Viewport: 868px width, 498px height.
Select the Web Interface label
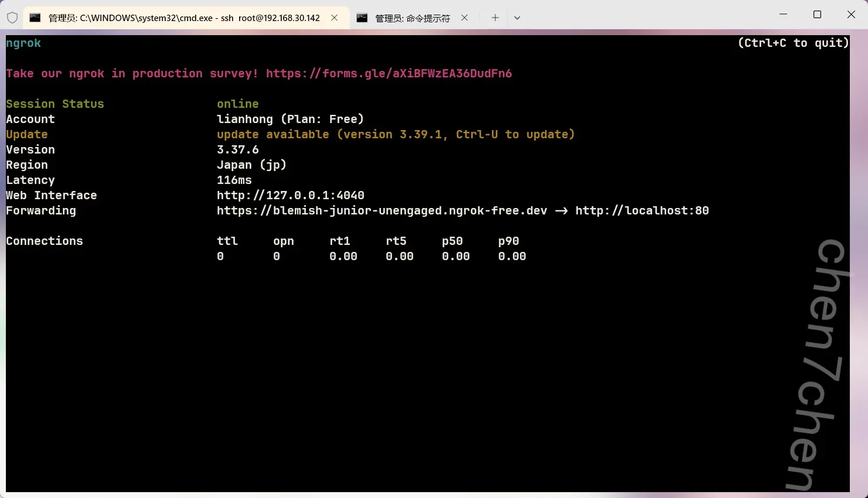[x=52, y=195]
